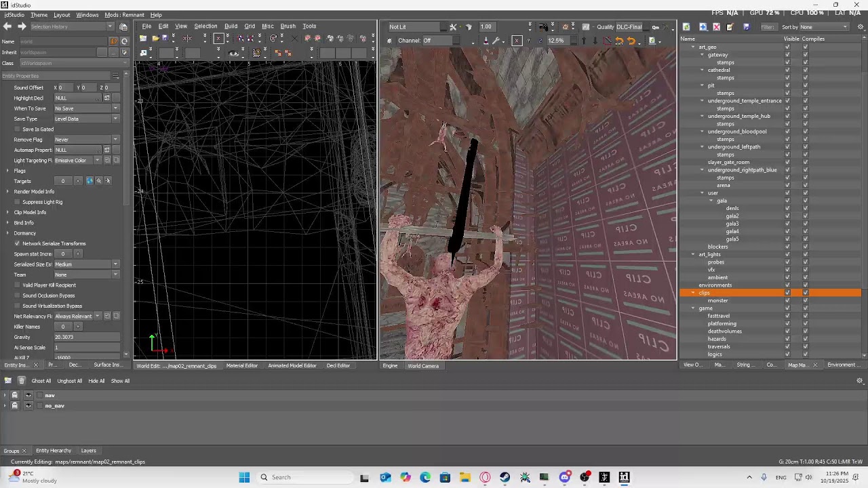Click the gear settings icon in layers panel
The width and height of the screenshot is (868, 488).
click(x=861, y=27)
